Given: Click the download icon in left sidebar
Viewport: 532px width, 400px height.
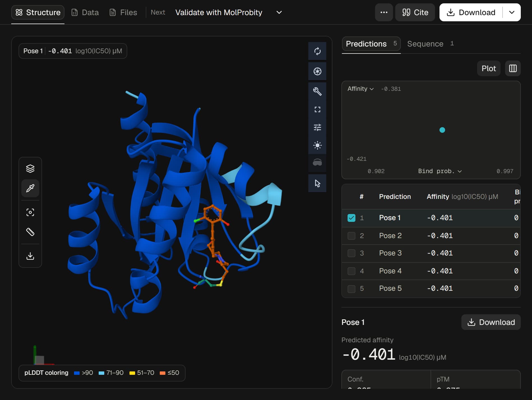Looking at the screenshot, I should pyautogui.click(x=30, y=256).
